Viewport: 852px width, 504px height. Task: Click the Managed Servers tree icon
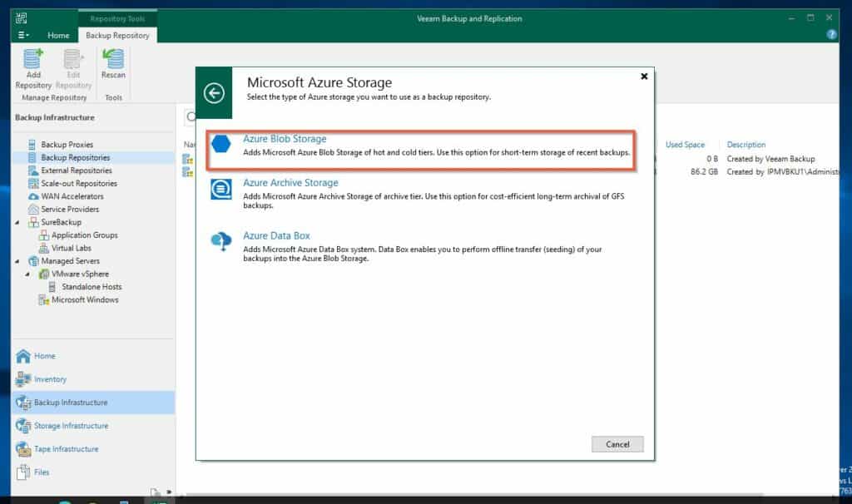33,261
